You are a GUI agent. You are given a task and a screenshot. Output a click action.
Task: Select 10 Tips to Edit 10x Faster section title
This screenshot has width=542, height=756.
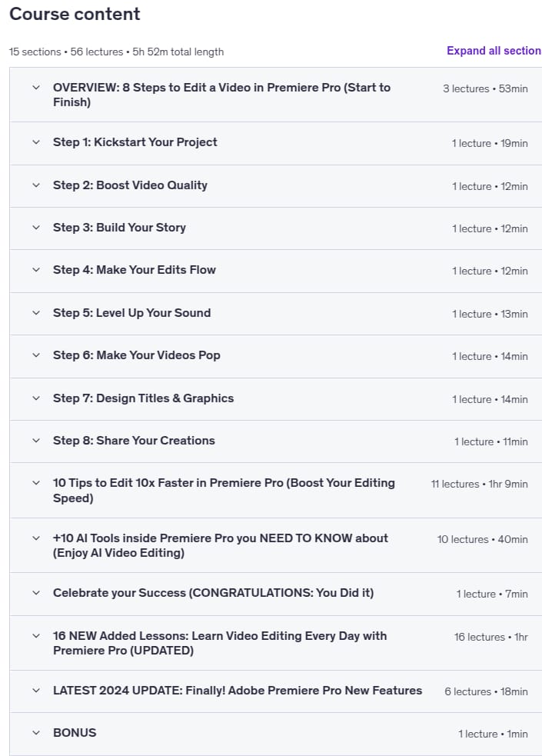coord(224,491)
